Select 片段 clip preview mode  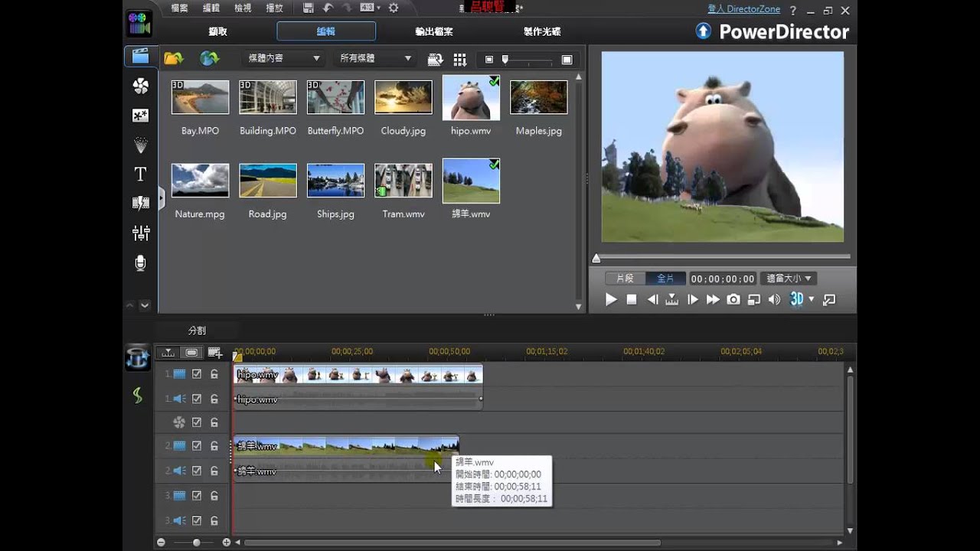coord(625,279)
